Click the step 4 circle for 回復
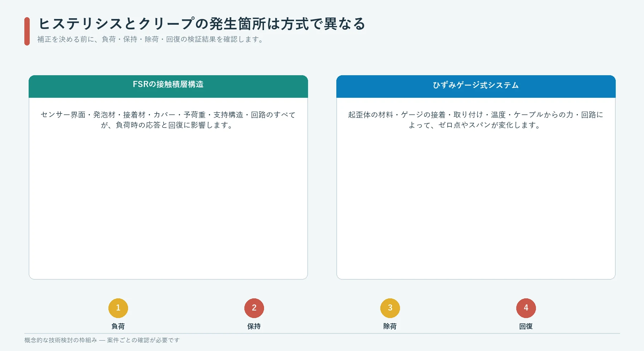 point(526,308)
